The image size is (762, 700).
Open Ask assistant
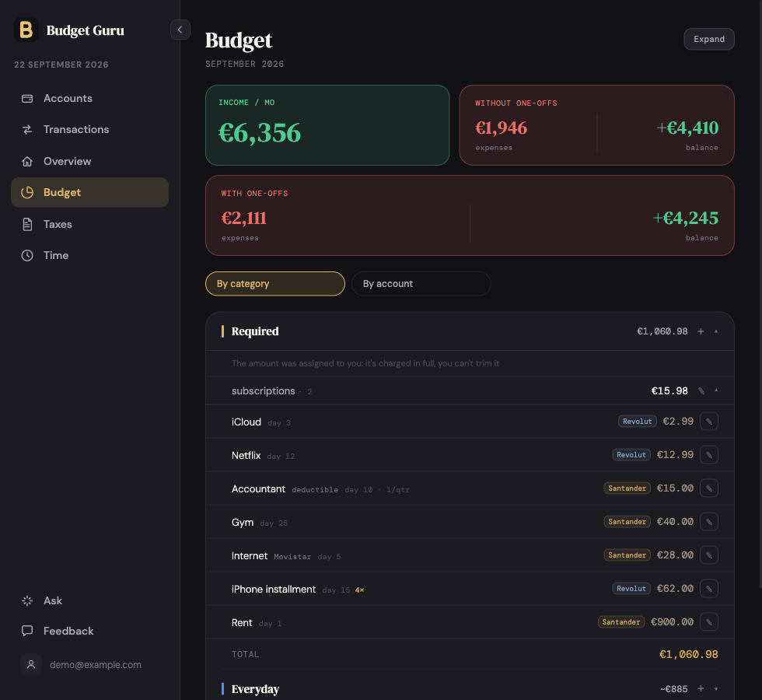click(90, 600)
